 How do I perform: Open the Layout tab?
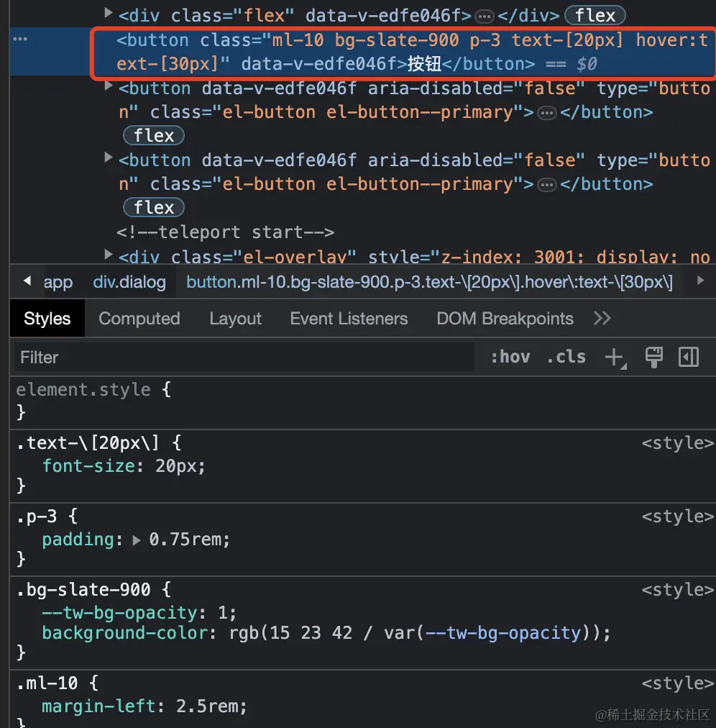pyautogui.click(x=235, y=319)
